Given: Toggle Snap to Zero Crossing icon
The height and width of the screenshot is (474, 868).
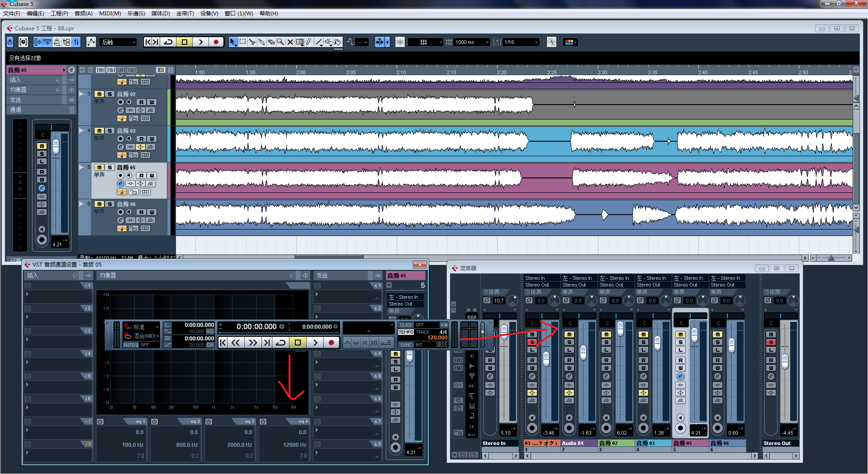Looking at the screenshot, I should coord(551,42).
